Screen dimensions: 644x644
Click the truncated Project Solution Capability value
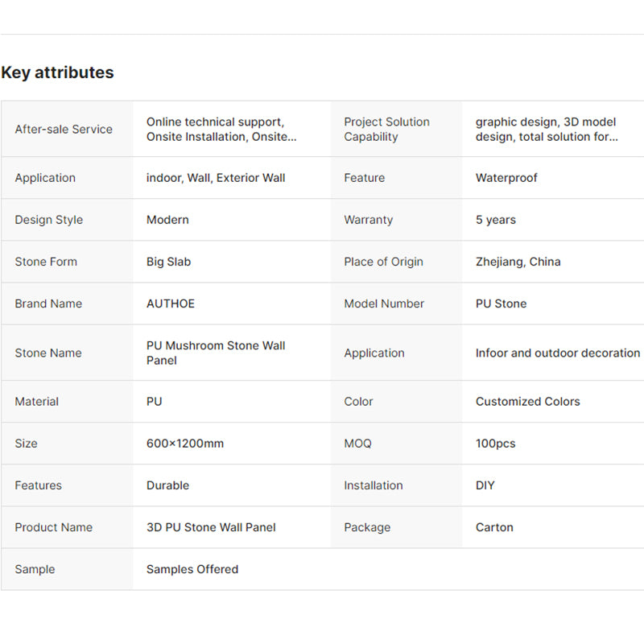click(x=547, y=130)
